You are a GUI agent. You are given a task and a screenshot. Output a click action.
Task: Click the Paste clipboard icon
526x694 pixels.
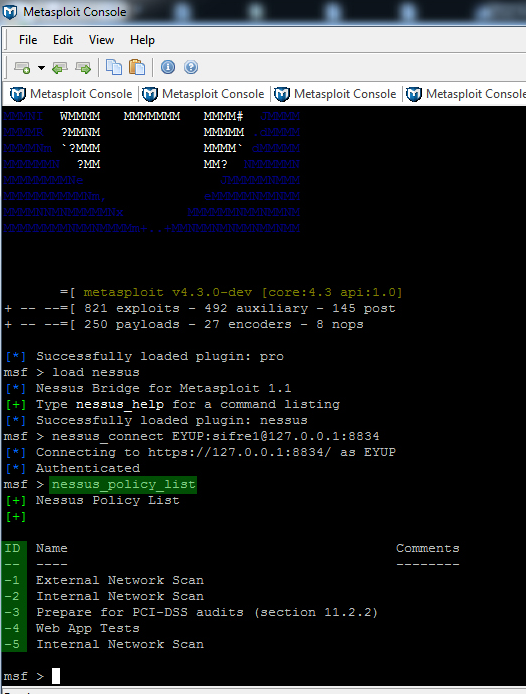click(137, 67)
